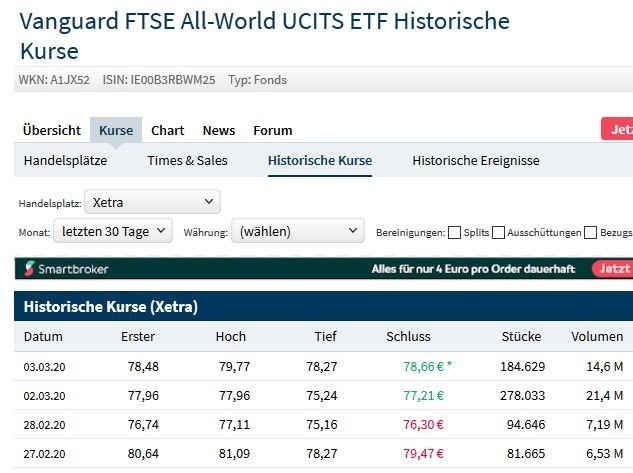633x473 pixels.
Task: Open the Historische Ereignisse sub-tab
Action: [476, 161]
